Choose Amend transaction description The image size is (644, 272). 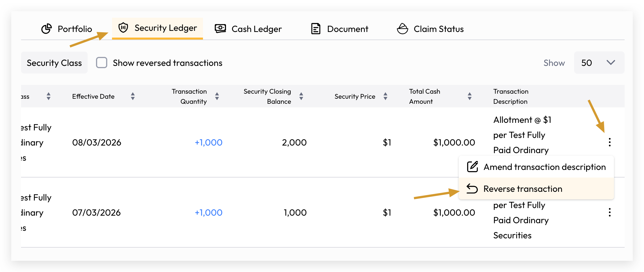pyautogui.click(x=536, y=167)
